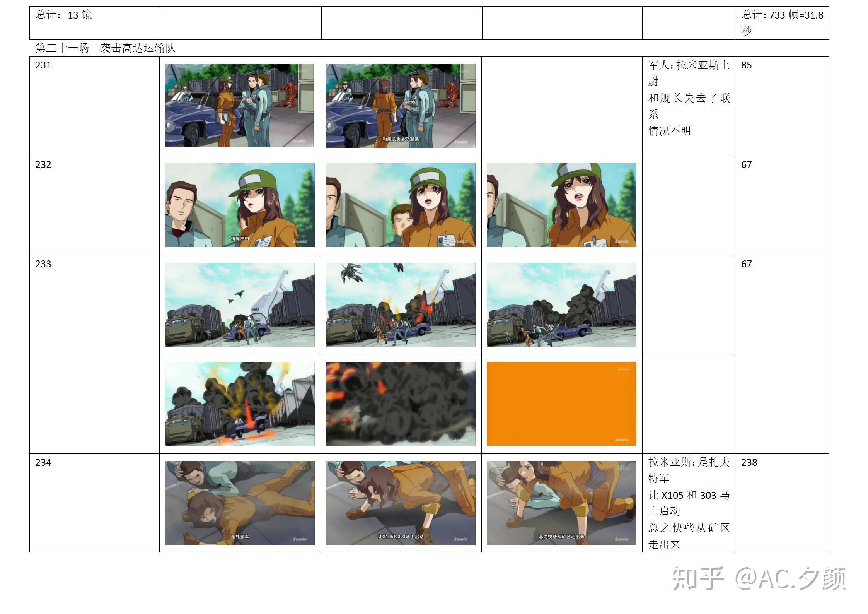Click middle thumbnail in shot 232 row
The image size is (868, 614).
(401, 205)
